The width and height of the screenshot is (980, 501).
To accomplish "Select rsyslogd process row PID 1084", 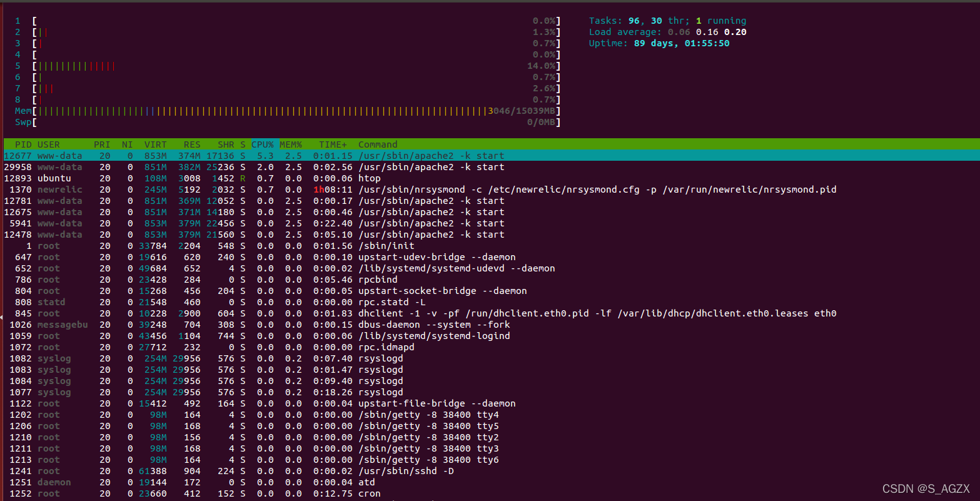I will (492, 381).
